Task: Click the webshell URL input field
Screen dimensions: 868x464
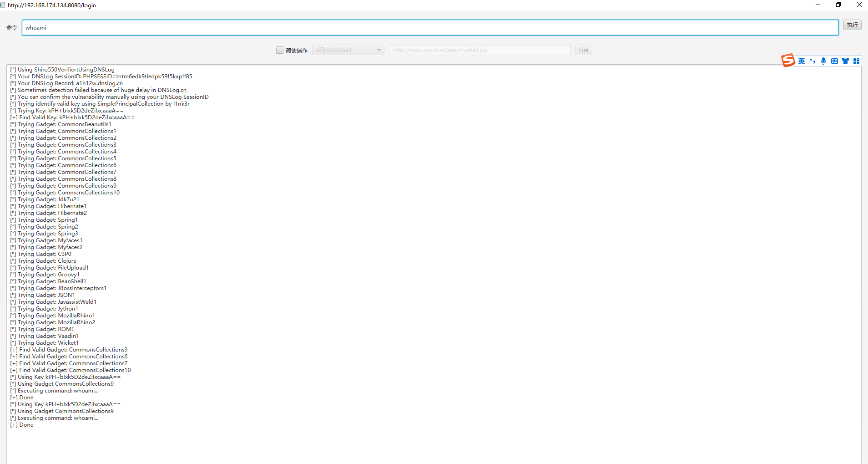Action: [x=480, y=50]
